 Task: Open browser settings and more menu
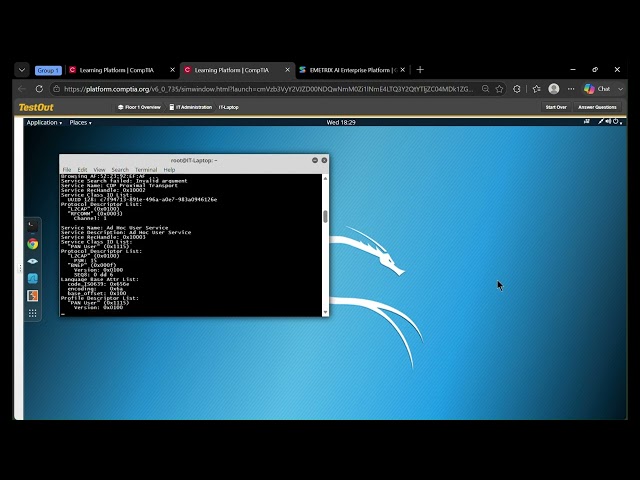(571, 89)
